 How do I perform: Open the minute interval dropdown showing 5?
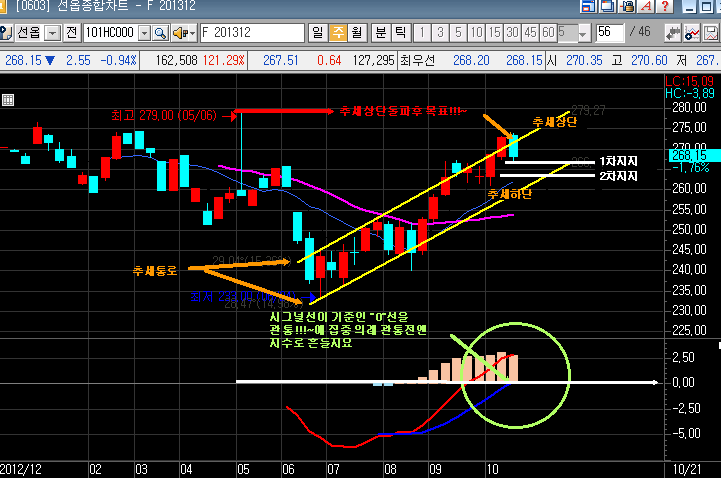(582, 33)
